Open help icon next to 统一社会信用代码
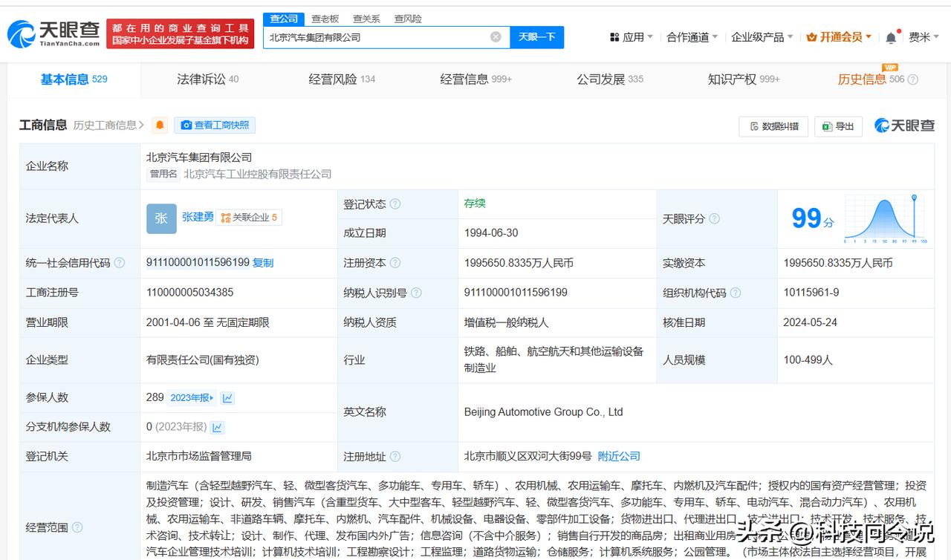Screen dimensions: 951x560 (x=120, y=263)
